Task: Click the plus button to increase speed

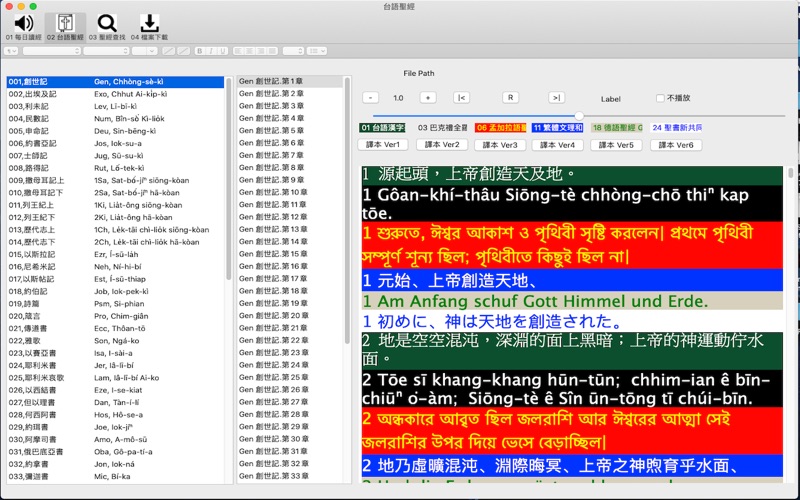Action: 427,98
